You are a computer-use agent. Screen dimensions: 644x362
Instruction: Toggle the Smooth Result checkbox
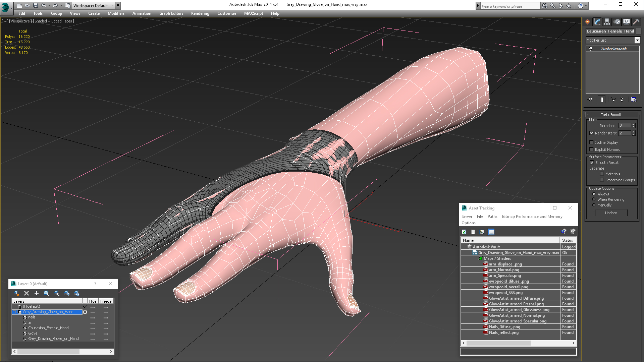click(x=592, y=163)
